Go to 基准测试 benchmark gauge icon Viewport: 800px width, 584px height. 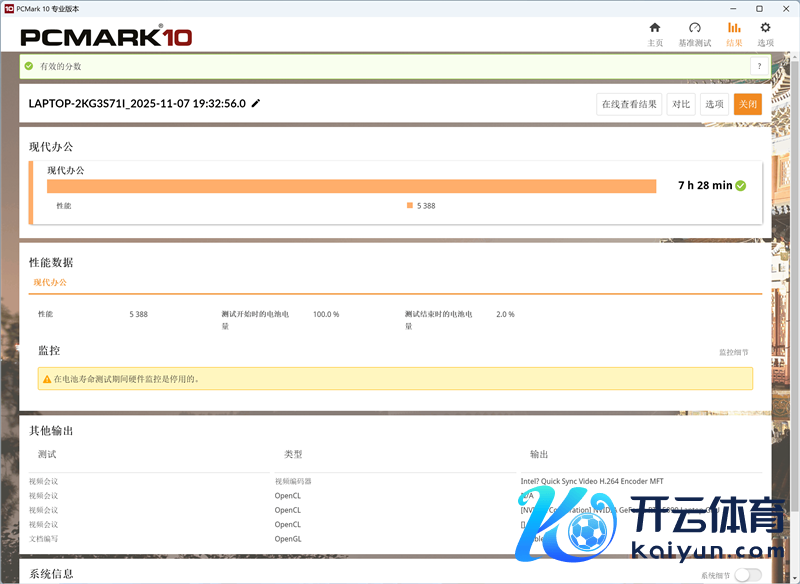point(695,28)
